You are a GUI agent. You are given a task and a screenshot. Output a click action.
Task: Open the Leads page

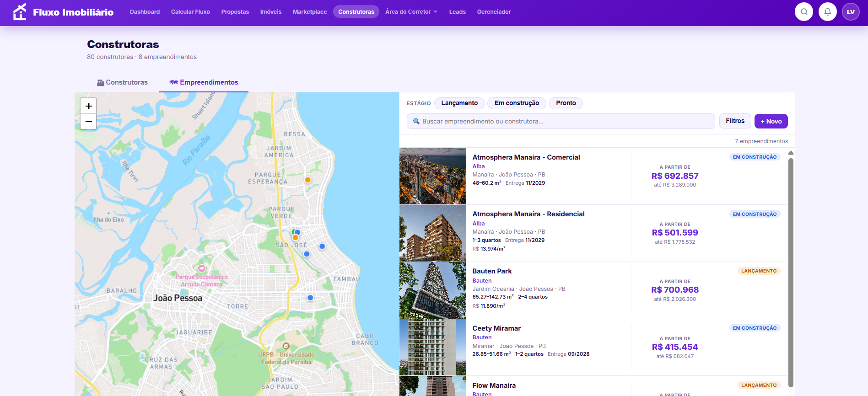pos(457,12)
